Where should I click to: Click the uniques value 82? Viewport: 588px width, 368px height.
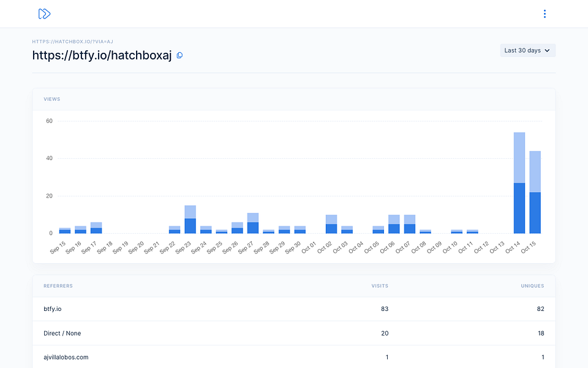540,309
